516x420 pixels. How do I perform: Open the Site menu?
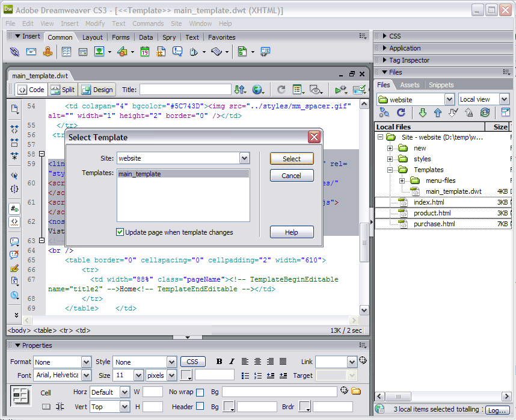[176, 23]
